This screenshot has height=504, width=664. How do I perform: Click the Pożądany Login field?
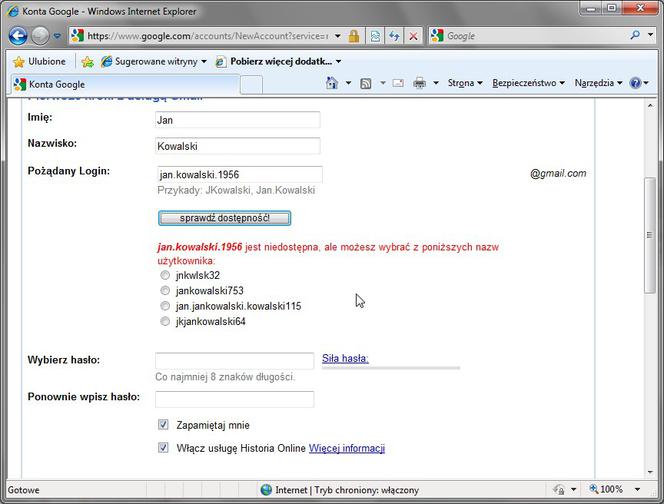pyautogui.click(x=240, y=174)
